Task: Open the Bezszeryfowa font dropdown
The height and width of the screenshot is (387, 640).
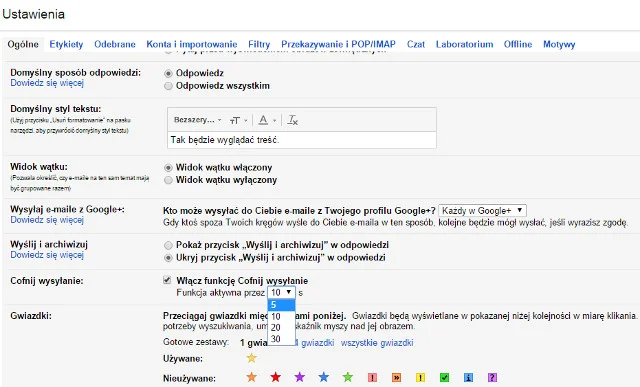Action: pyautogui.click(x=198, y=120)
